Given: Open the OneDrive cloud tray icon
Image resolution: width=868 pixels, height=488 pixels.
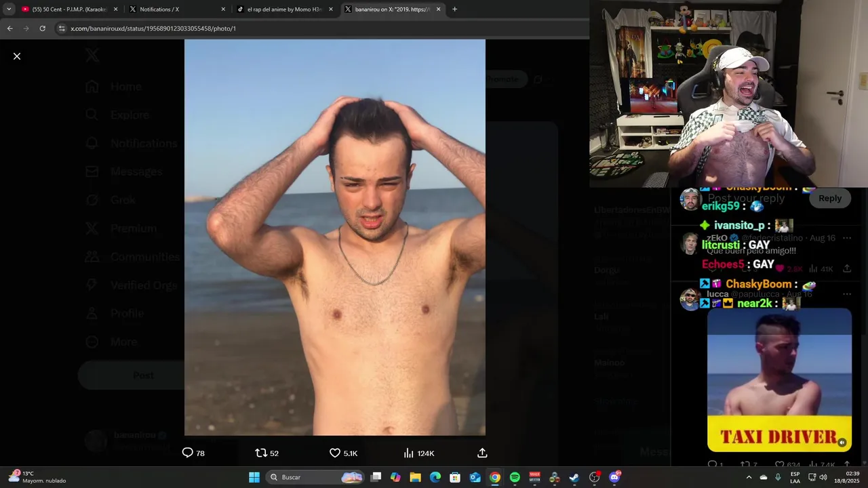Looking at the screenshot, I should click(x=764, y=477).
